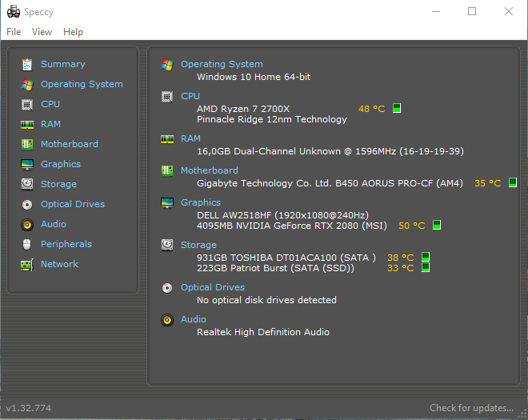Show Optical Drives details from sidebar

(73, 204)
